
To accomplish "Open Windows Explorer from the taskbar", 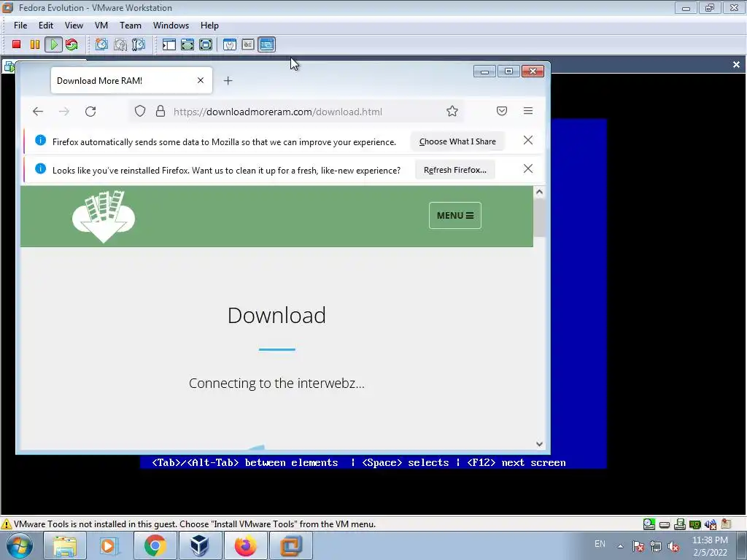I will click(65, 545).
